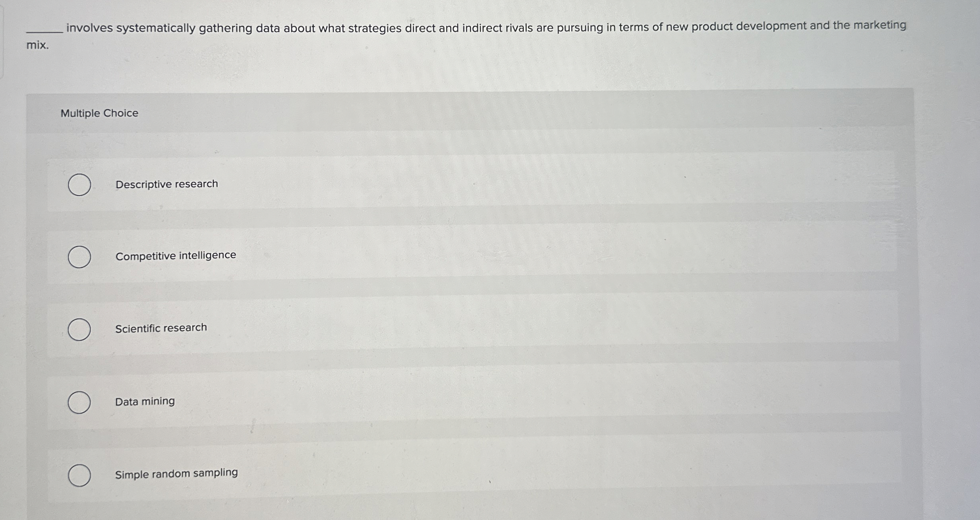Click the question stem text
This screenshot has width=980, height=520.
[x=477, y=28]
